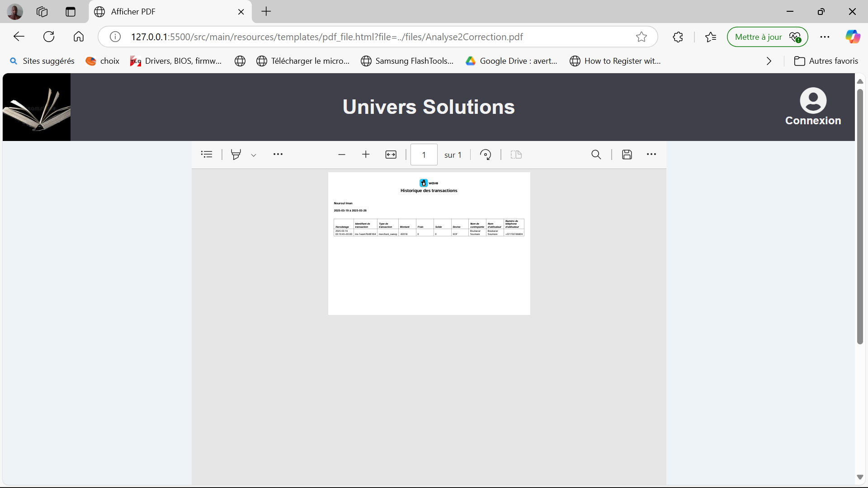Open the PDF table of contents panel
The width and height of the screenshot is (868, 488).
click(x=207, y=155)
